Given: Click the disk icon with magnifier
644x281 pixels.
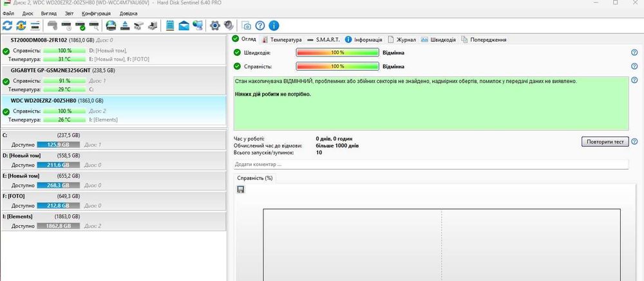Looking at the screenshot, I should (94, 26).
